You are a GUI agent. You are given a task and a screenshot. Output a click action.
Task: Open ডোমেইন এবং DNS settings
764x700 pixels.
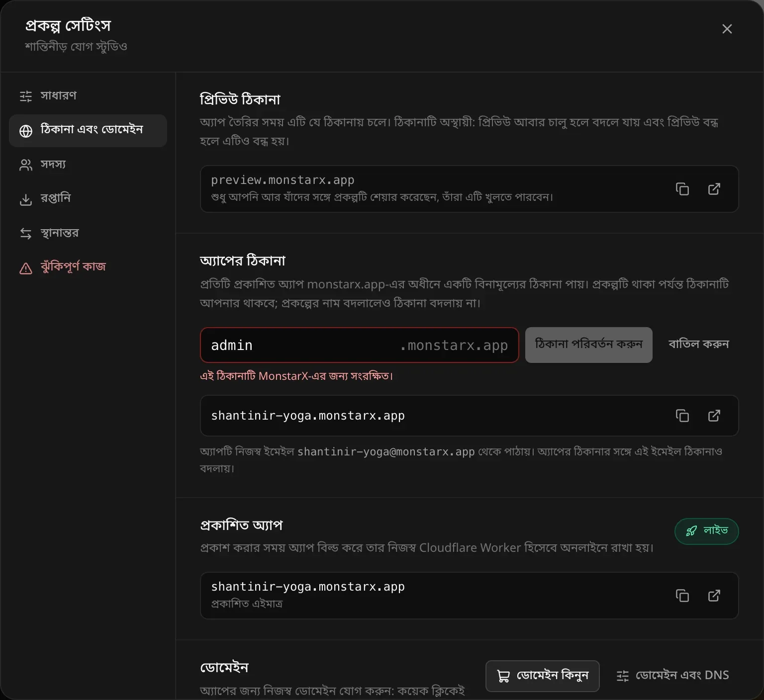[x=672, y=676]
